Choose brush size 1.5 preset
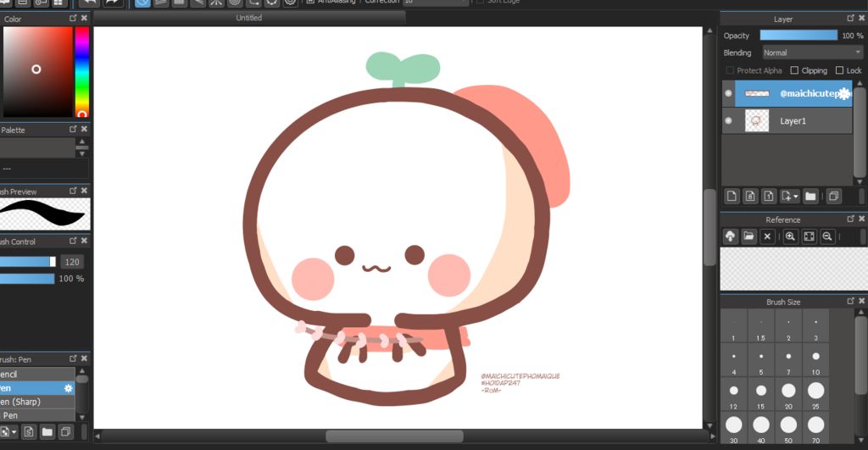Image resolution: width=868 pixels, height=450 pixels. click(761, 326)
